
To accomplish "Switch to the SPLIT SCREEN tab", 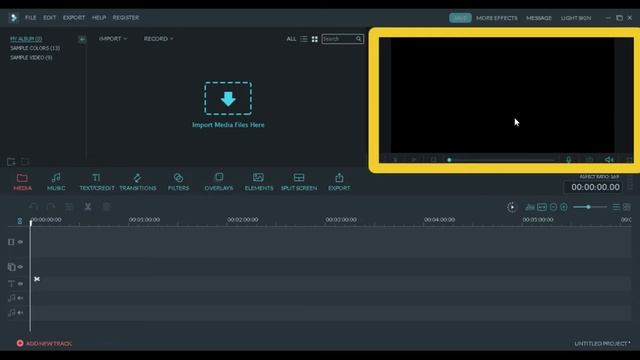I will 299,182.
